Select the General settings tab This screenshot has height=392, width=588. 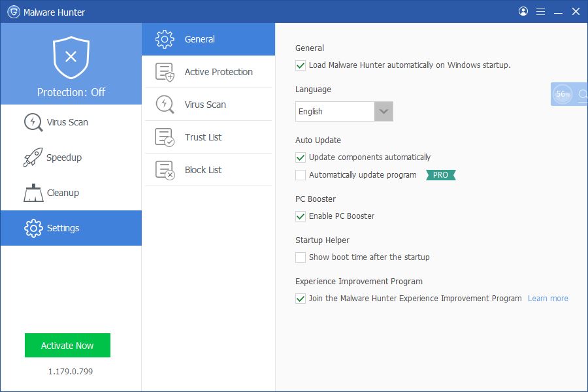point(208,39)
